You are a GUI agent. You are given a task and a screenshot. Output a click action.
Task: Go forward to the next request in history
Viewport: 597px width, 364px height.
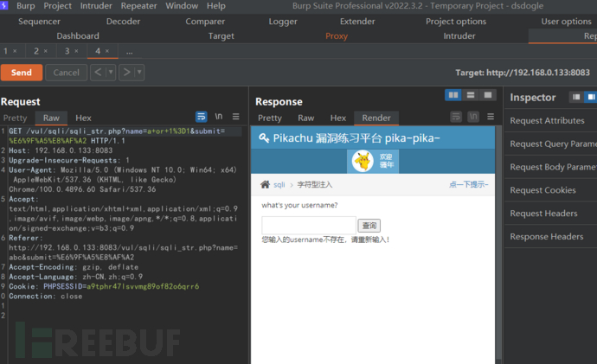(127, 73)
